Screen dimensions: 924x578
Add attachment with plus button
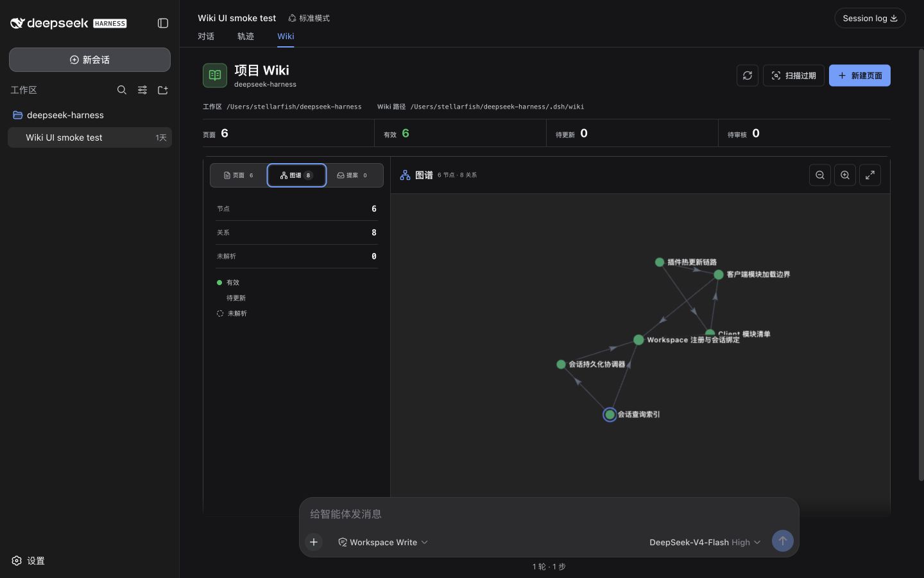pyautogui.click(x=314, y=542)
